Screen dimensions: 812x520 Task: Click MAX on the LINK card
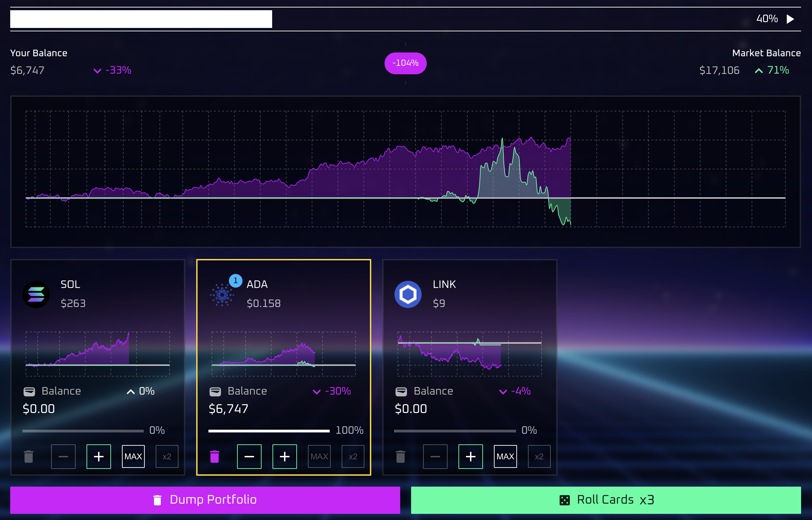click(x=505, y=457)
